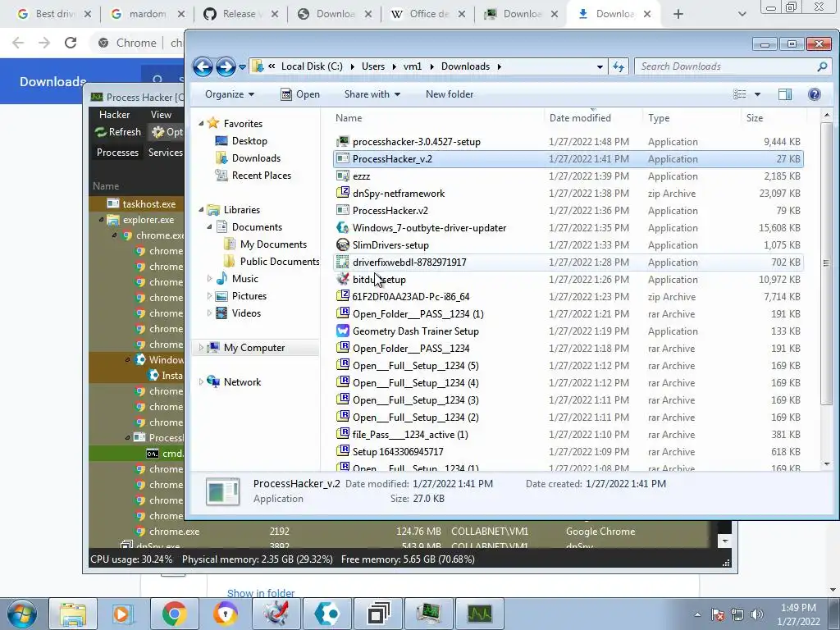Viewport: 840px width, 630px height.
Task: Select dnSpy-netframework zip archive icon
Action: [342, 193]
